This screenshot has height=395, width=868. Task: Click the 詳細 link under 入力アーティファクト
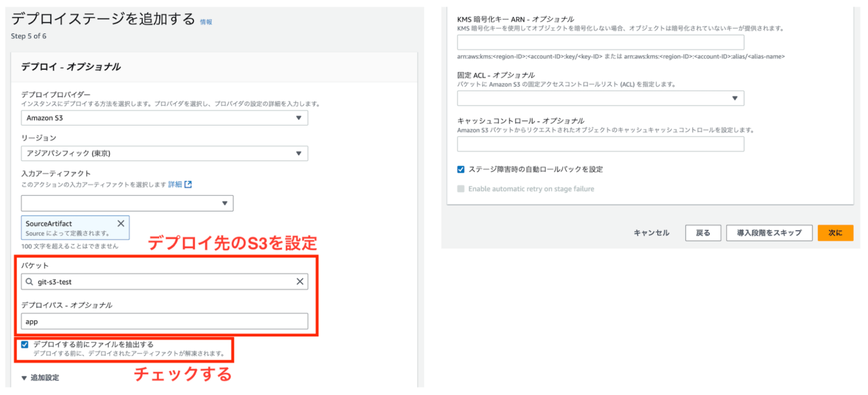click(x=175, y=184)
